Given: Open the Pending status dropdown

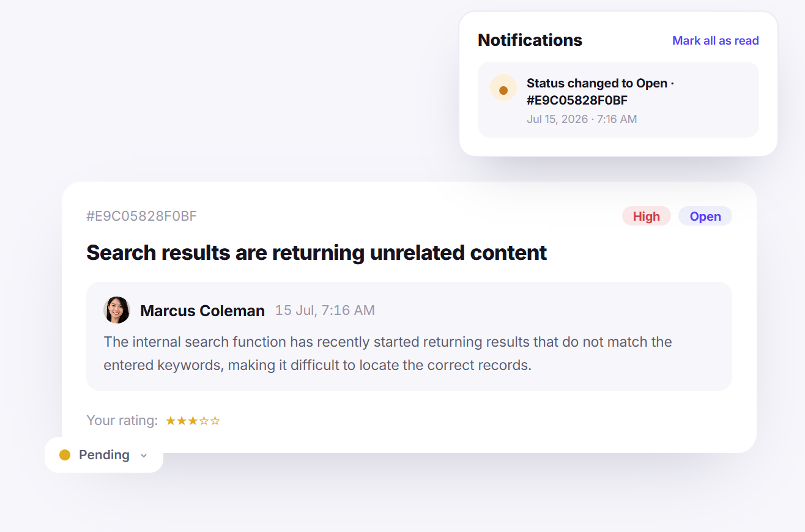Looking at the screenshot, I should tap(104, 455).
